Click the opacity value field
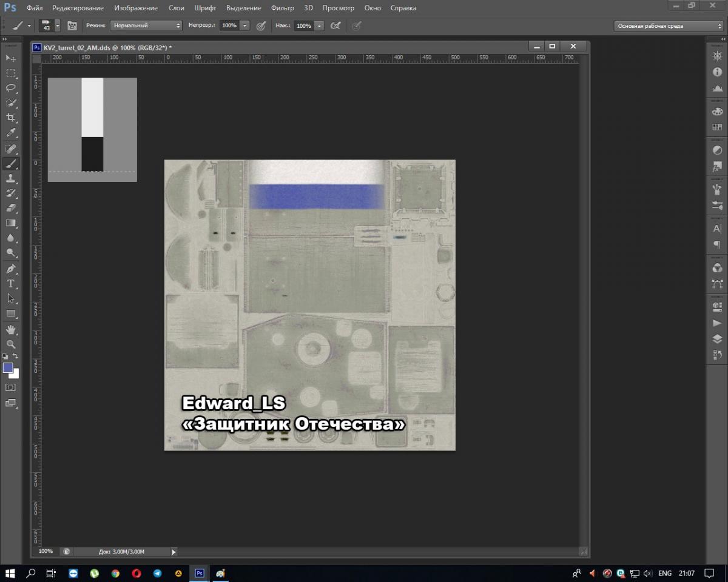Screen dimensions: 728x582 point(229,26)
